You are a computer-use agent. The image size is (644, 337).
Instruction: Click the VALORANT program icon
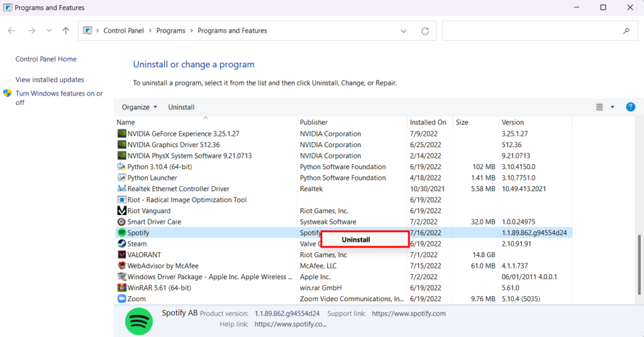[122, 255]
